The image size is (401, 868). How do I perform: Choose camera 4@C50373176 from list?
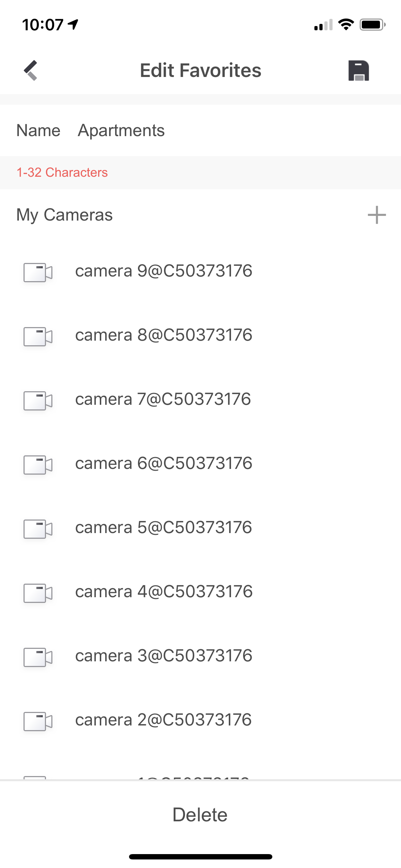pos(164,592)
